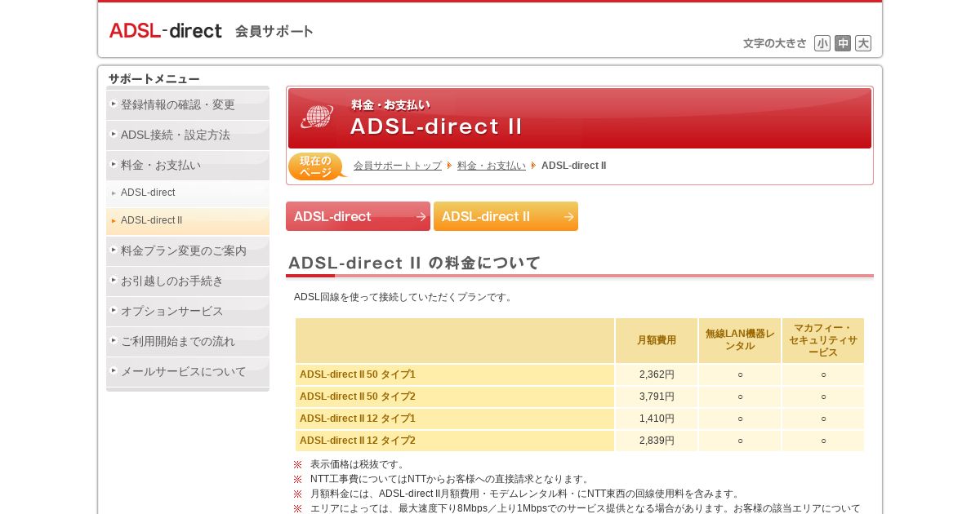Follow the 料金・お支払い breadcrumb link

(x=492, y=166)
